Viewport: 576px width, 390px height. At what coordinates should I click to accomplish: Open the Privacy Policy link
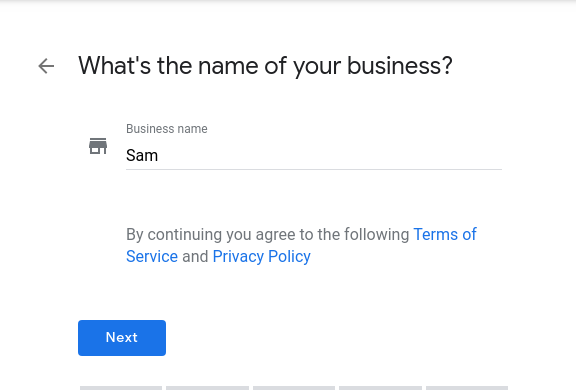pos(262,256)
